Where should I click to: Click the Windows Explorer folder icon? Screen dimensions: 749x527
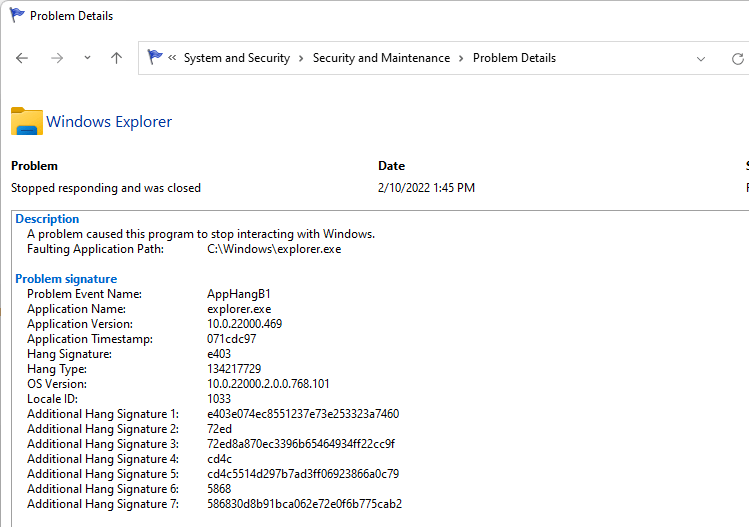[27, 121]
